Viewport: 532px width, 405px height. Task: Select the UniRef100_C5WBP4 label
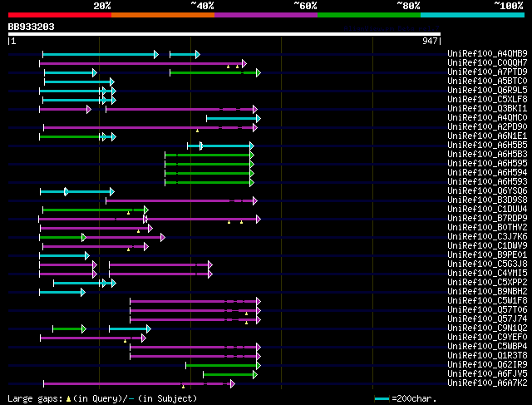pos(487,347)
